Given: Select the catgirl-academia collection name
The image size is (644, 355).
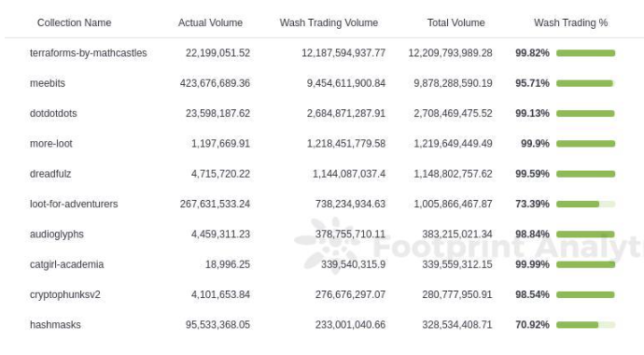Looking at the screenshot, I should coord(67,264).
